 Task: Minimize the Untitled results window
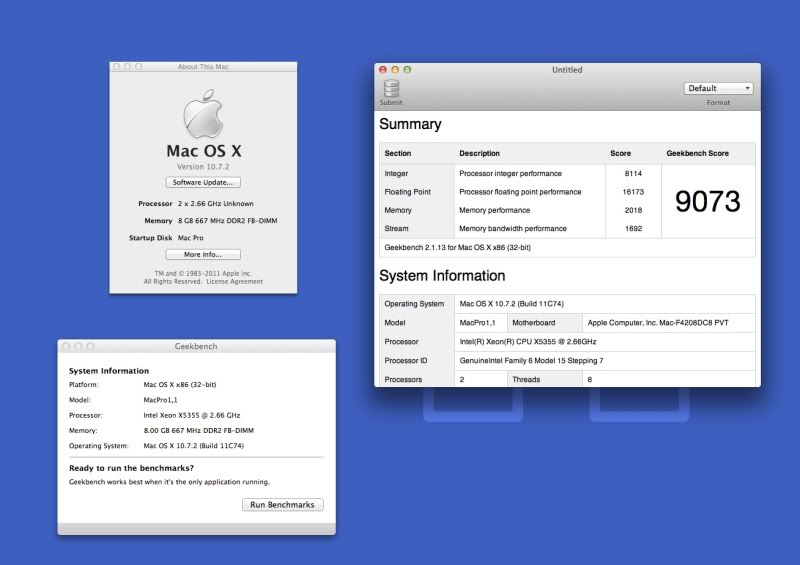pos(395,69)
